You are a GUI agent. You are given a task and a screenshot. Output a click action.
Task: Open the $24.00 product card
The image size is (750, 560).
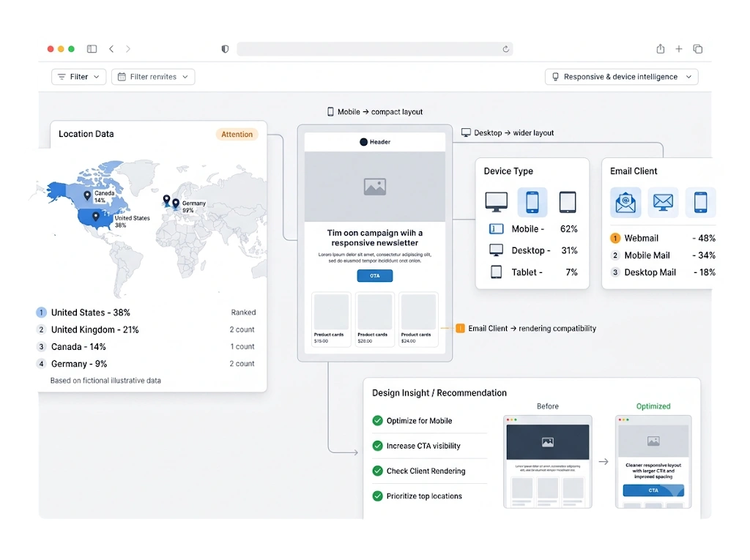[418, 319]
